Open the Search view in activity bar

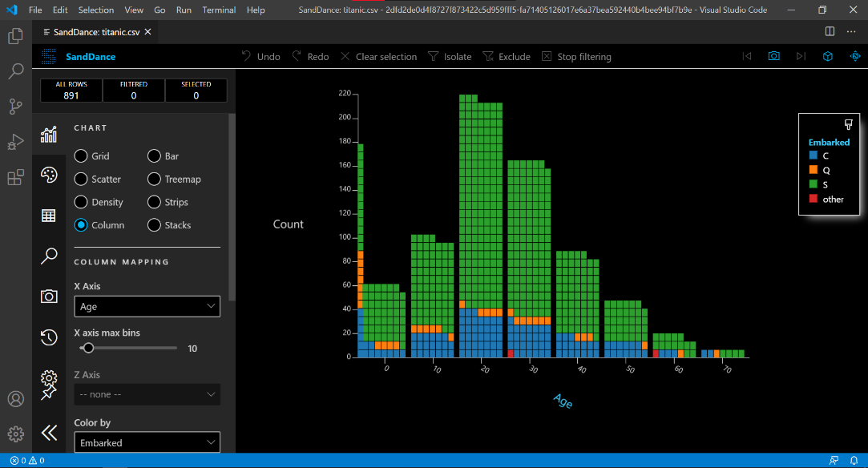pos(15,71)
